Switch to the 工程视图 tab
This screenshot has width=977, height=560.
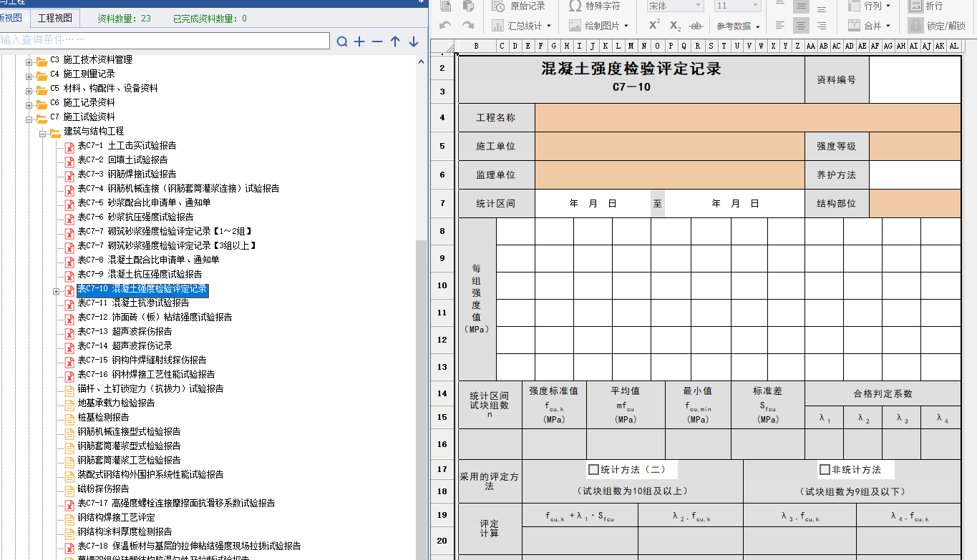coord(55,18)
